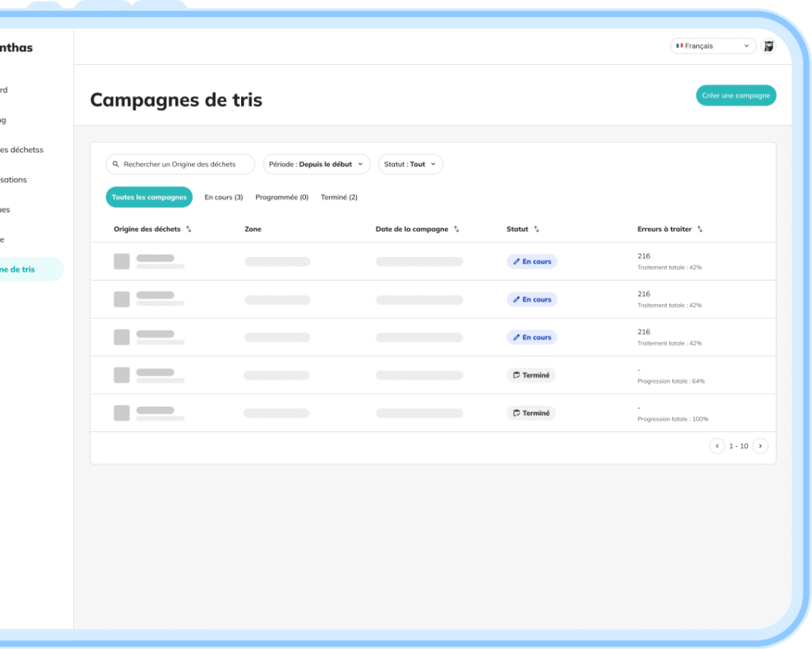812x649 pixels.
Task: Click the Progression totale : 64% text
Action: point(671,381)
